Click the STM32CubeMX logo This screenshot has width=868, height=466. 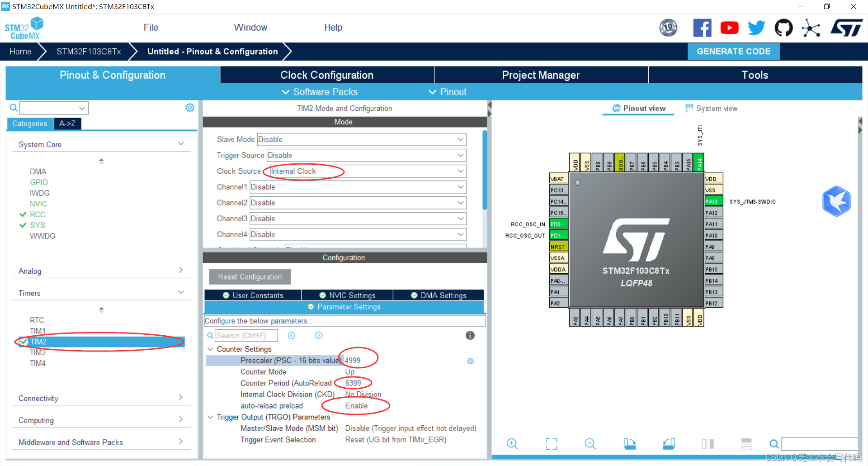tap(24, 28)
